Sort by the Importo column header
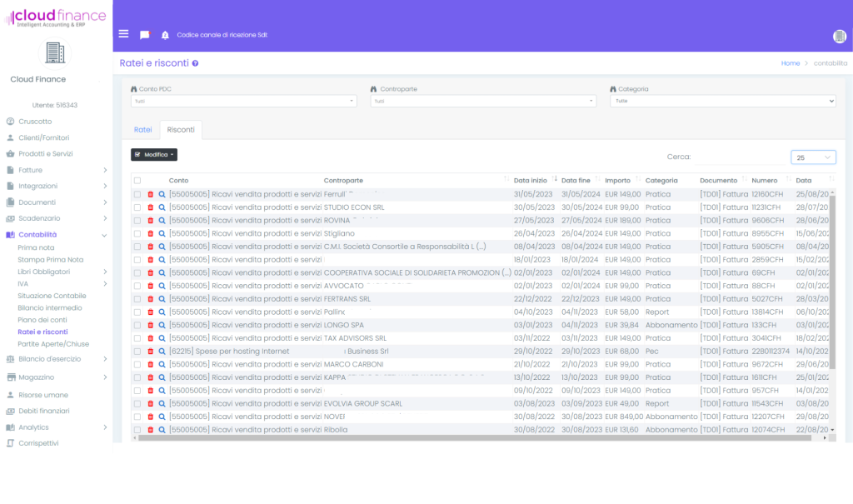Viewport: 853px width, 504px height. click(x=622, y=180)
